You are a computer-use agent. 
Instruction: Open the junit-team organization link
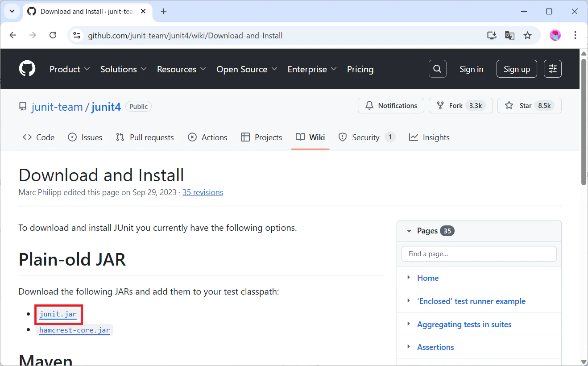click(x=57, y=107)
